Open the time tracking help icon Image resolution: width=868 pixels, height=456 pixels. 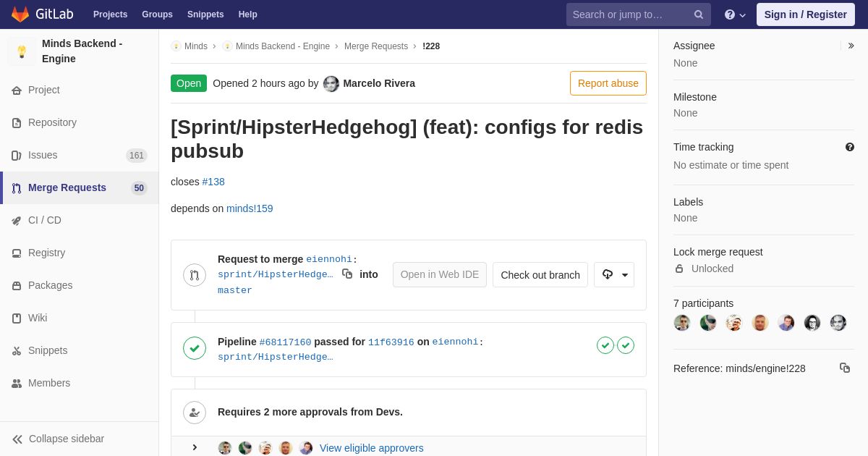tap(850, 147)
